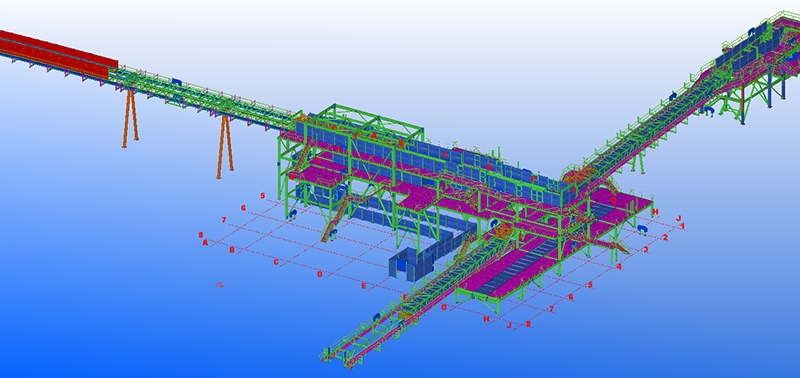Click grid label 1 below right-side J

tap(683, 226)
